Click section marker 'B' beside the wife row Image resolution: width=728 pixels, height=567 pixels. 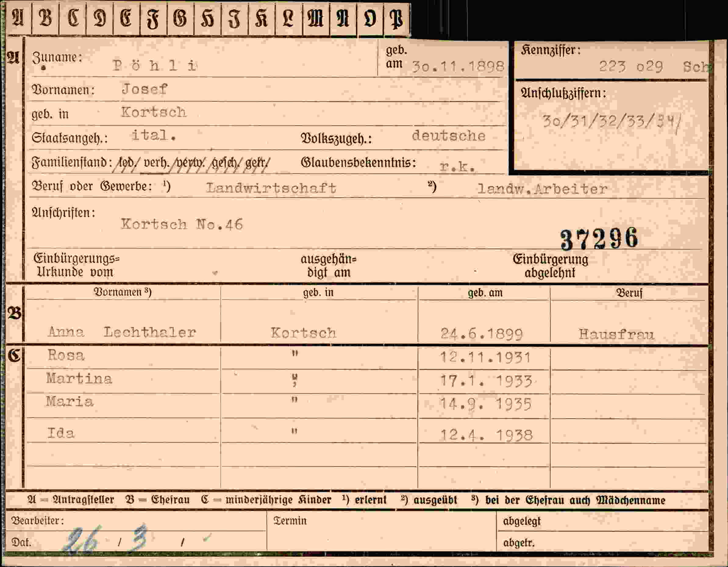[14, 314]
